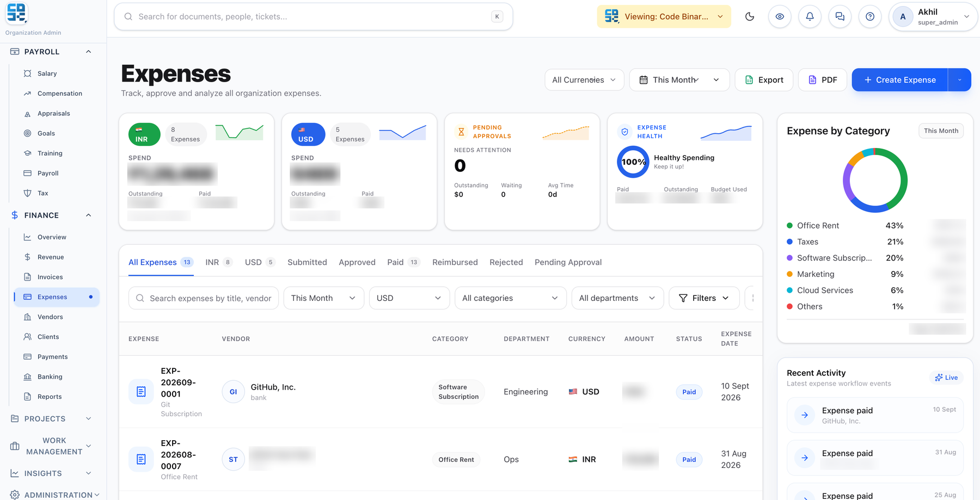Expand the ADMINISTRATION section
Screen dimensions: 980x500
(54, 495)
